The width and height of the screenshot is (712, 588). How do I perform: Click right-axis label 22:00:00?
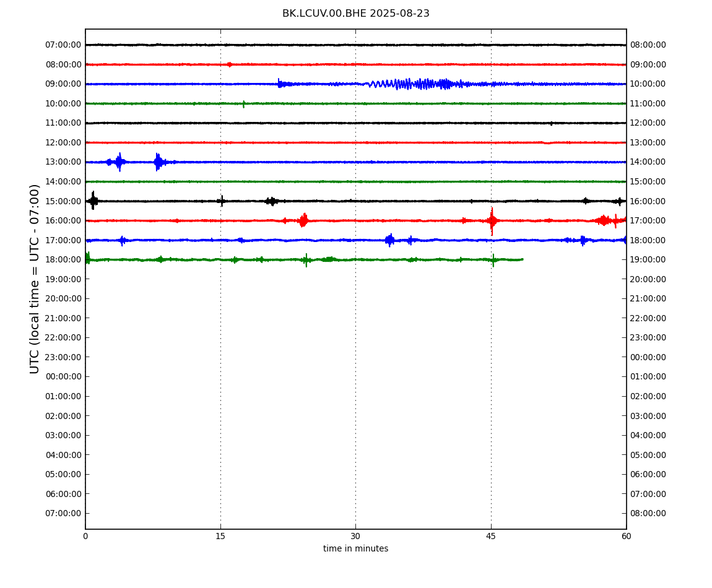click(648, 318)
